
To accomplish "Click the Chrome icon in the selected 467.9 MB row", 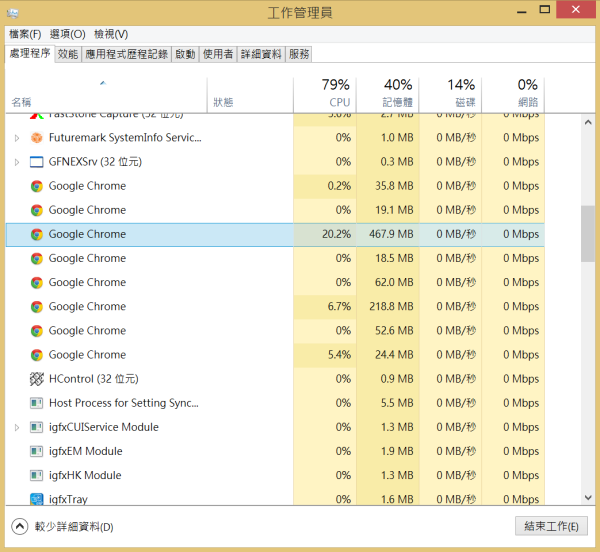I will [x=36, y=234].
